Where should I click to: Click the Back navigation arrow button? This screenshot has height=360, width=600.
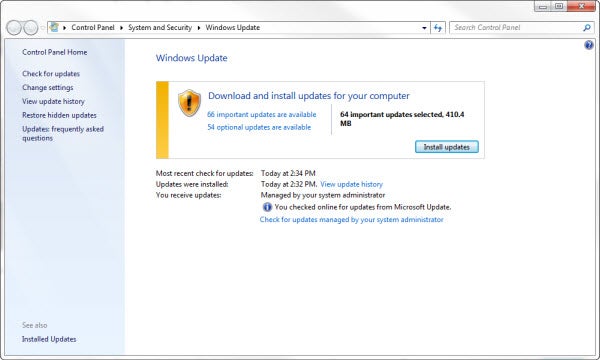click(14, 28)
